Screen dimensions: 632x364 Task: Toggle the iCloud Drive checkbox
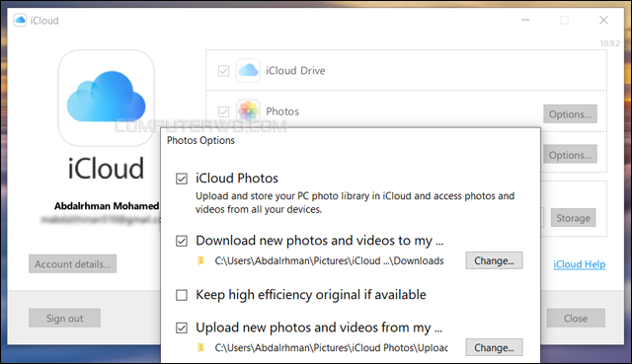click(x=224, y=71)
